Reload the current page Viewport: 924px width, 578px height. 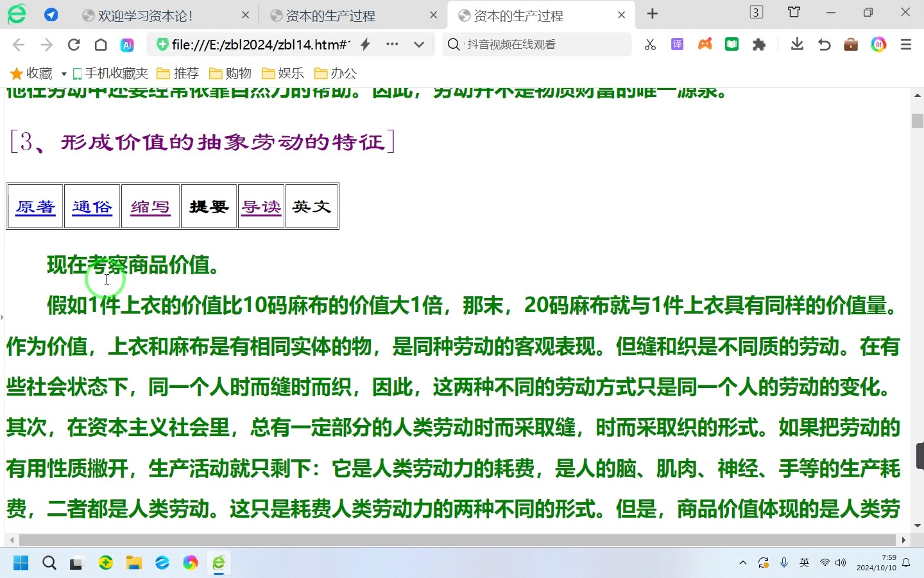point(74,44)
